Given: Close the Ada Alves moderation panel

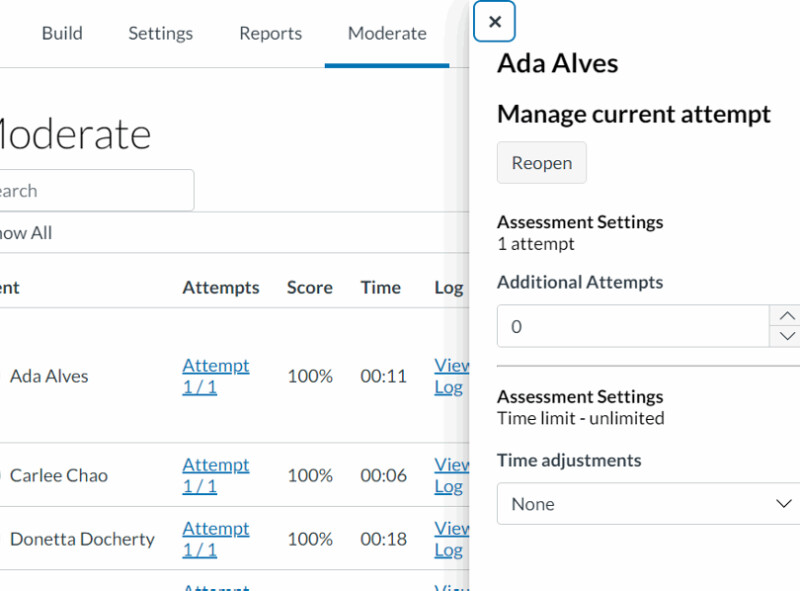Looking at the screenshot, I should pos(494,22).
